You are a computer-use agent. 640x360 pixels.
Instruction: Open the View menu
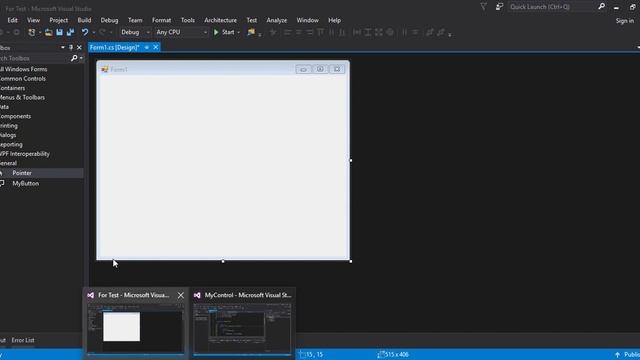(33, 20)
